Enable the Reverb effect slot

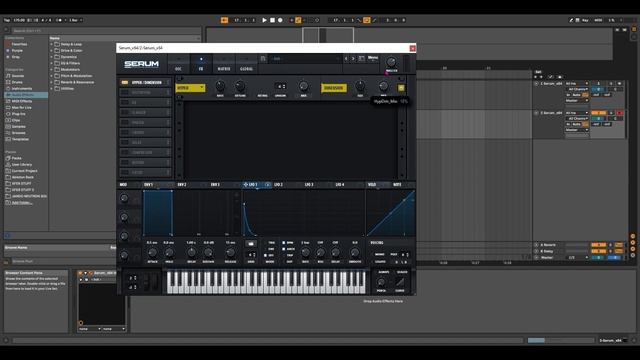pos(125,162)
